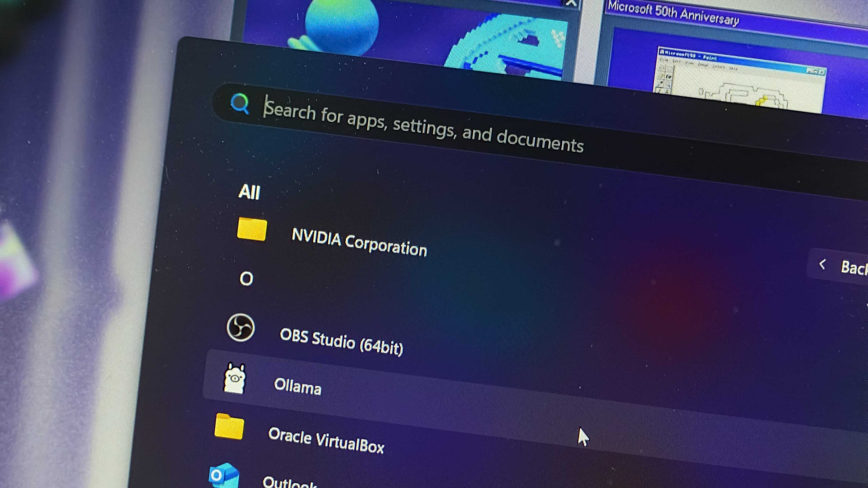The height and width of the screenshot is (488, 868).
Task: Jump to apps using the O section header
Action: coord(246,278)
